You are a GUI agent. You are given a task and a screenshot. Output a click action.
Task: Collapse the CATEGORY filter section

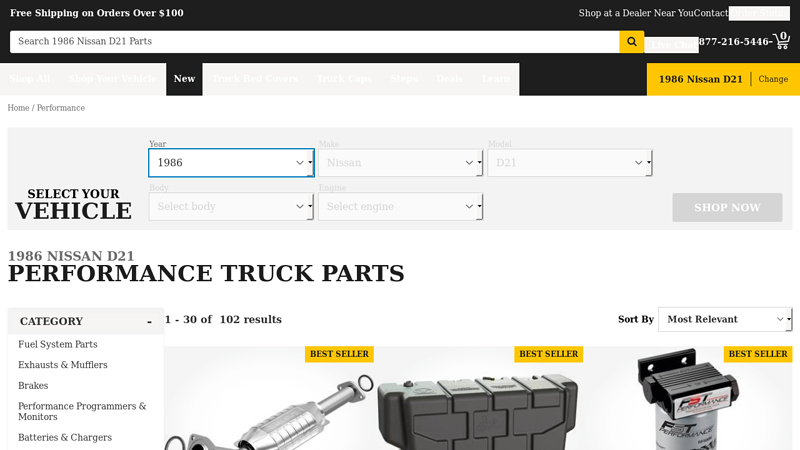coord(86,321)
